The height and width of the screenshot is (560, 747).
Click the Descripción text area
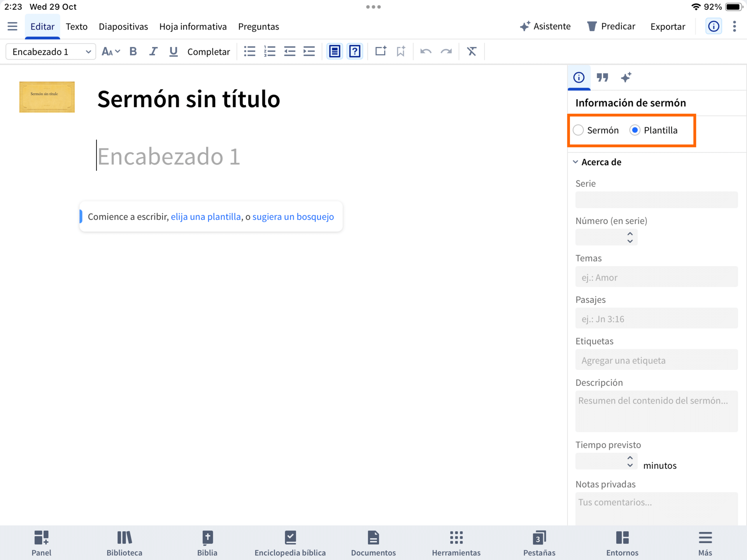pyautogui.click(x=656, y=411)
